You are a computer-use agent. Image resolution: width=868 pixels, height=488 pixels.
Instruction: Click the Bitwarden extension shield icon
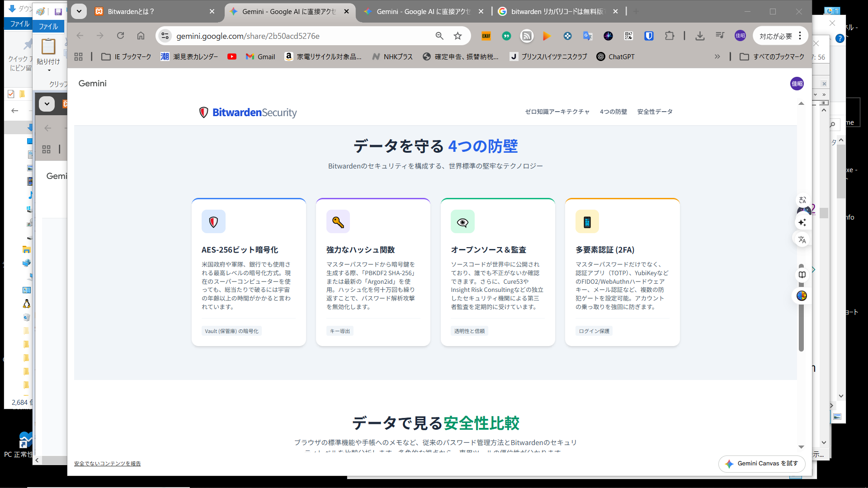[649, 36]
